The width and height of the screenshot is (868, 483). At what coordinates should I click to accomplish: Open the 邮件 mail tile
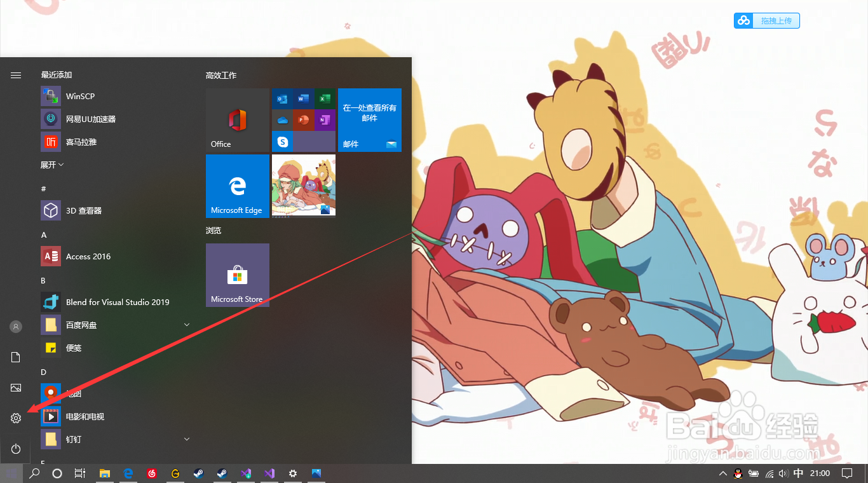[370, 120]
